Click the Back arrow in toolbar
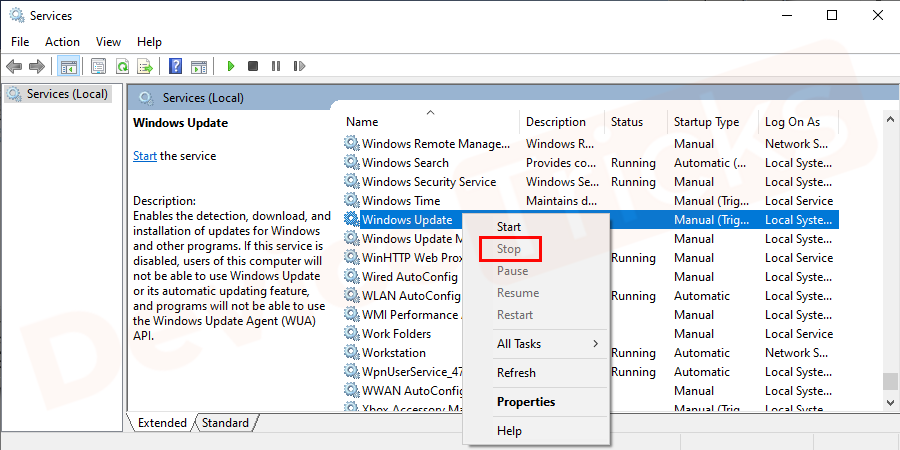The width and height of the screenshot is (900, 450). click(x=14, y=66)
